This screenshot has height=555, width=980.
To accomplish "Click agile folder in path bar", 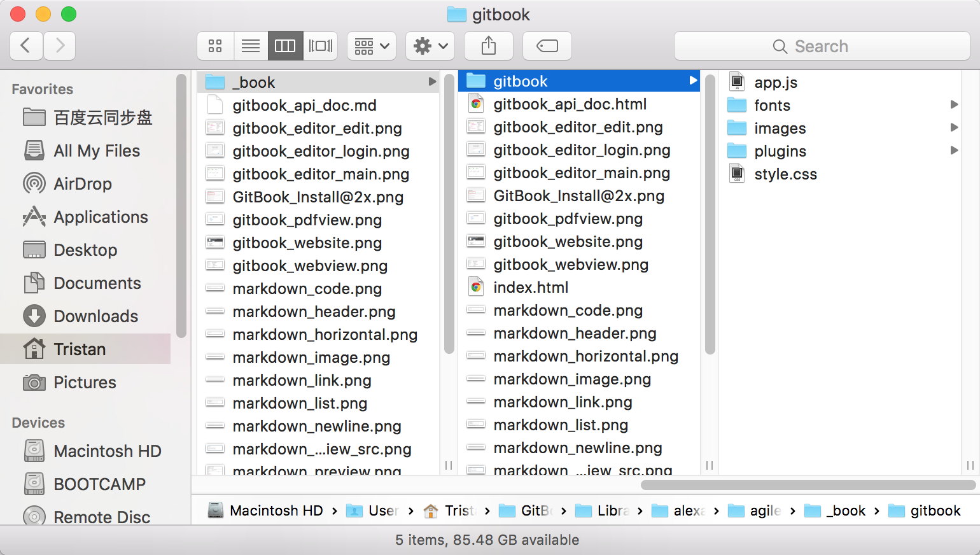I will click(x=755, y=510).
